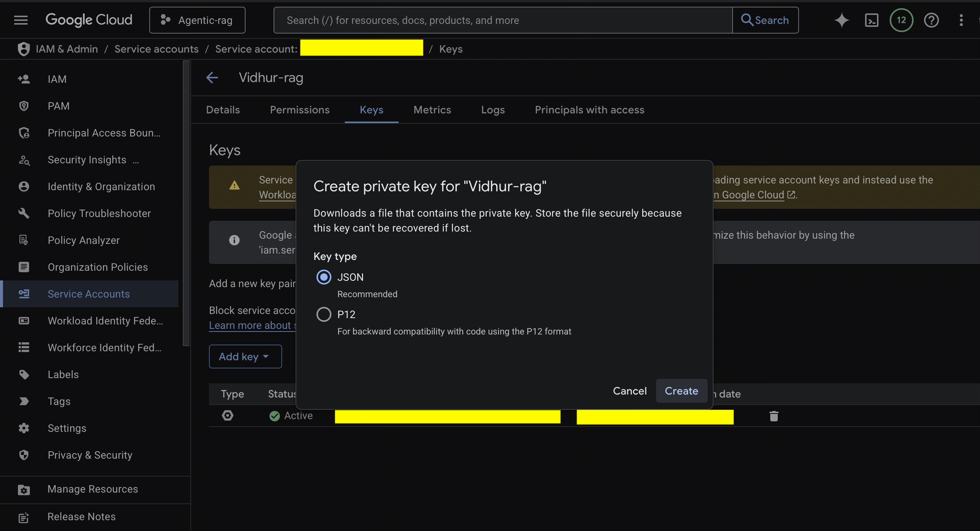The width and height of the screenshot is (980, 531).
Task: Delete the active service account key
Action: tap(773, 416)
